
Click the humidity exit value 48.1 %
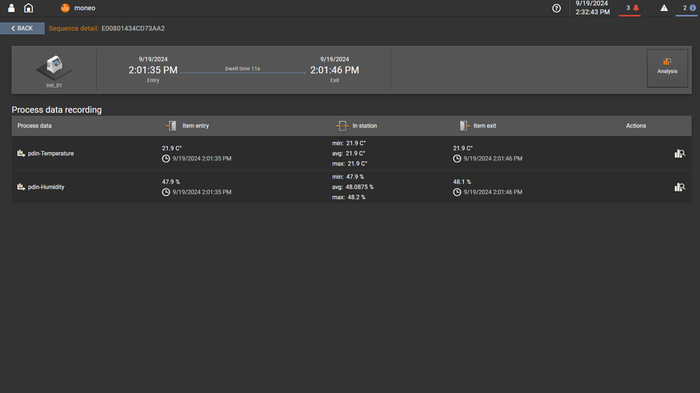point(462,182)
